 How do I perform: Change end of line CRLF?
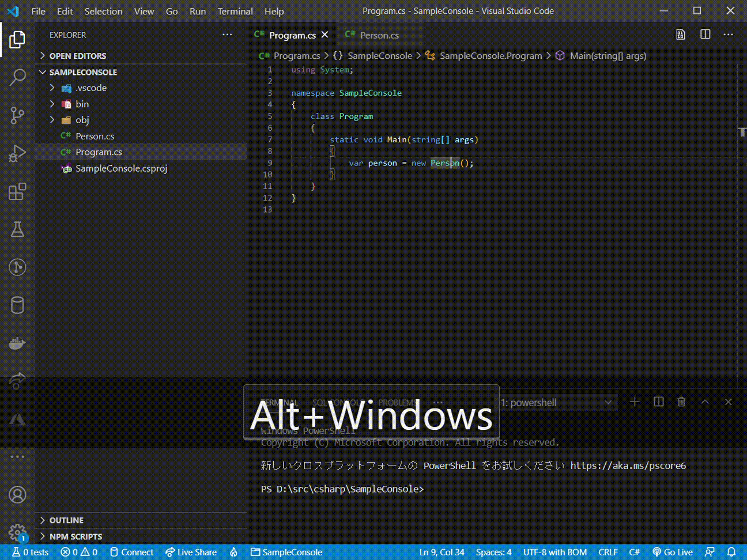608,552
